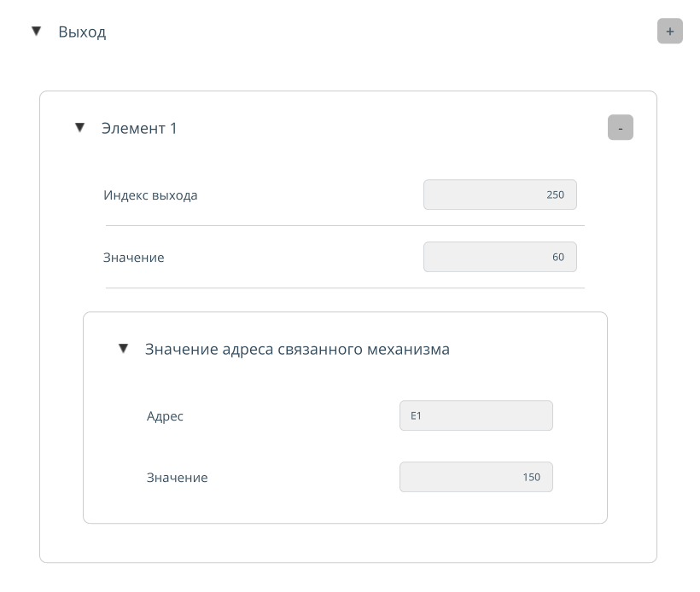Focus the Значение field showing 150
Screen dimensions: 700x592
point(475,478)
